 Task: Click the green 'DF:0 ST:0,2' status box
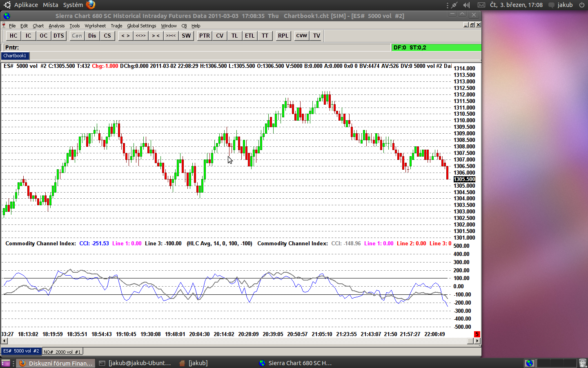pyautogui.click(x=436, y=47)
